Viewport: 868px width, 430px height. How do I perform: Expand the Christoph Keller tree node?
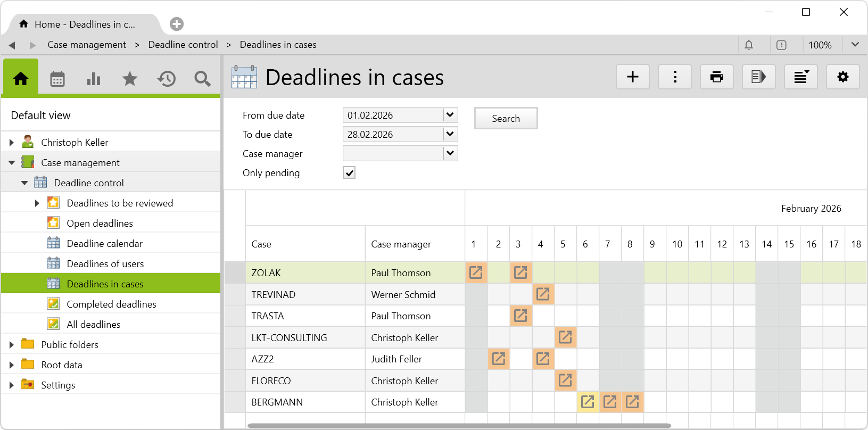point(12,143)
